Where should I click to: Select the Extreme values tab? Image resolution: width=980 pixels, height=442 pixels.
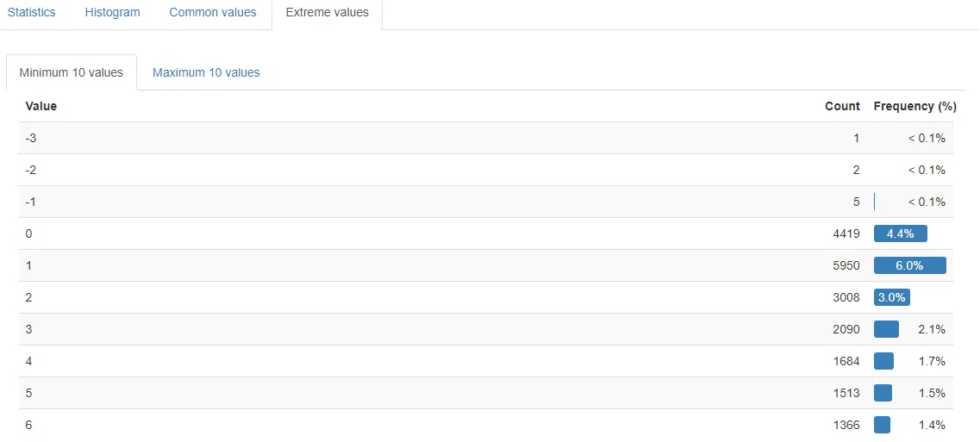327,13
